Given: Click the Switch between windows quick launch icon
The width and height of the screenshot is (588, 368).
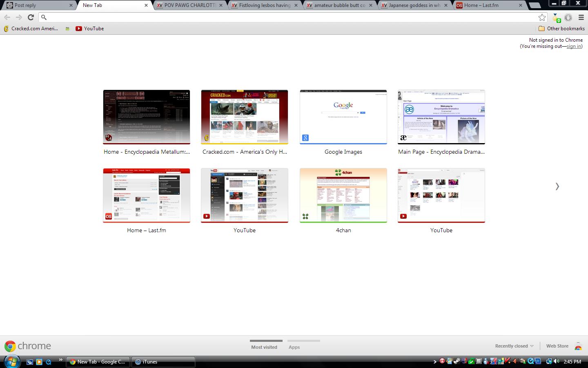Looking at the screenshot, I should coord(29,362).
